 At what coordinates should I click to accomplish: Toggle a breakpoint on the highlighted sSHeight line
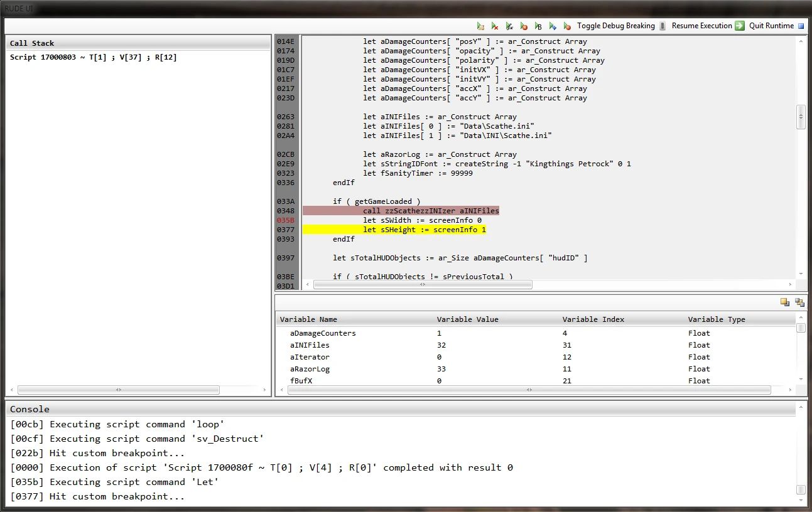[x=286, y=230]
